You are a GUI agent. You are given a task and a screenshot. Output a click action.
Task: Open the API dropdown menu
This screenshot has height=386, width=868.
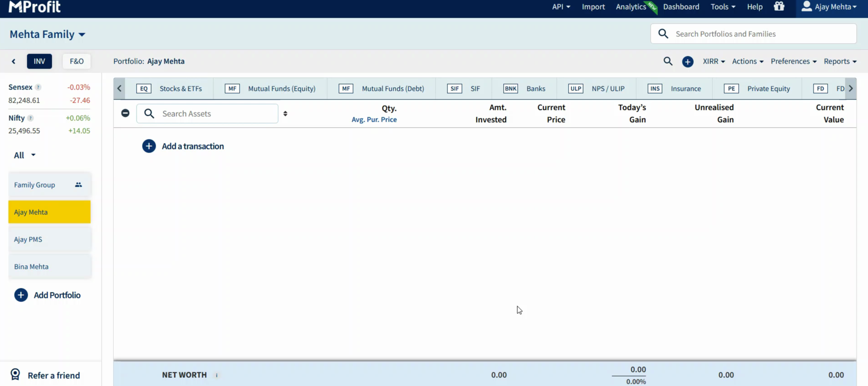coord(561,7)
